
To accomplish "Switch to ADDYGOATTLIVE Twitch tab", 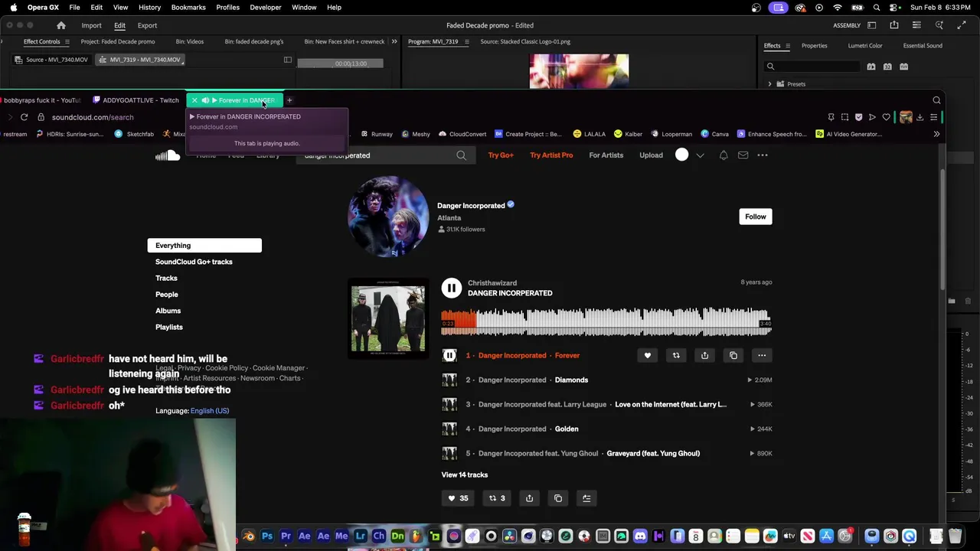I will (135, 100).
